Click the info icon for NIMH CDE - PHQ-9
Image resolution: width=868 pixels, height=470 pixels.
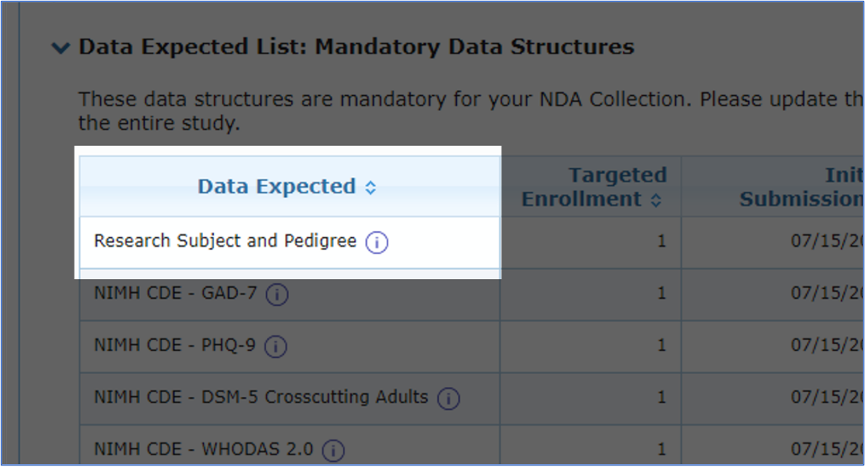pos(276,347)
